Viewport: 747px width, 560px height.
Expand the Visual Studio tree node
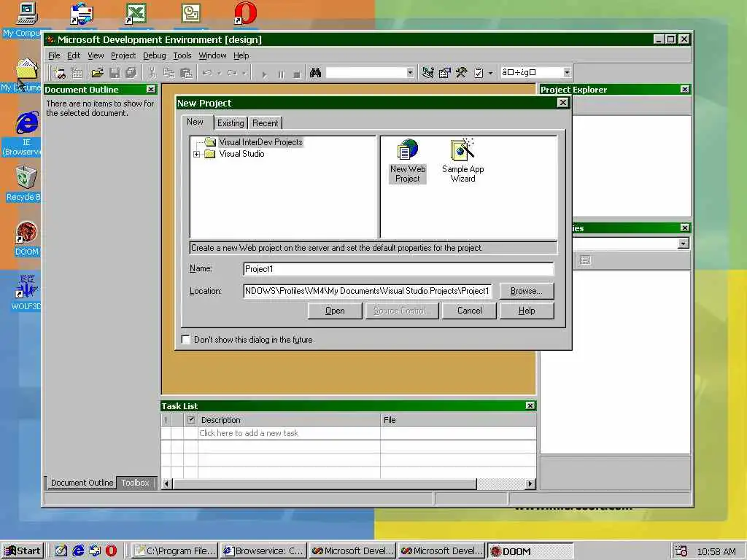[196, 155]
